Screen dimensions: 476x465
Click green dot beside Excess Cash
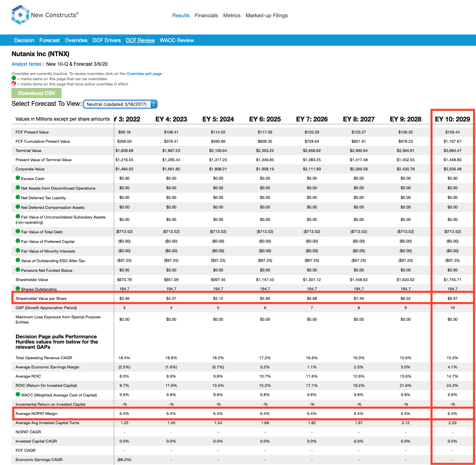pos(18,178)
